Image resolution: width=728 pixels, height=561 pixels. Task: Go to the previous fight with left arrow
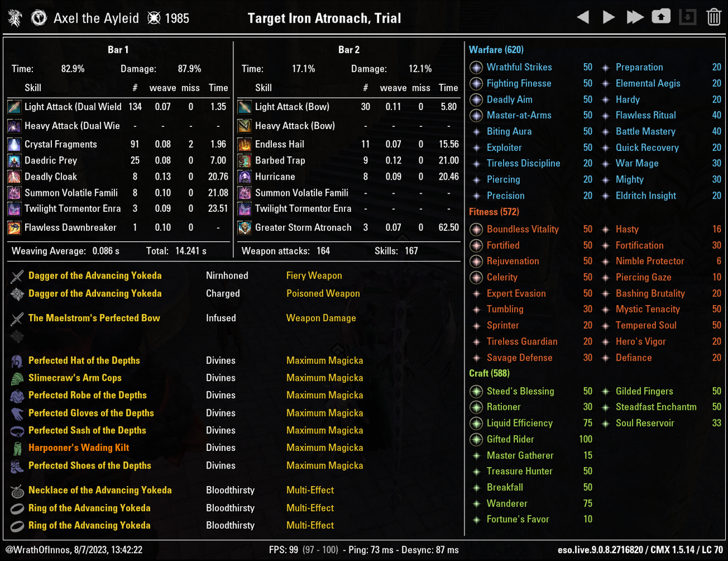[x=583, y=18]
